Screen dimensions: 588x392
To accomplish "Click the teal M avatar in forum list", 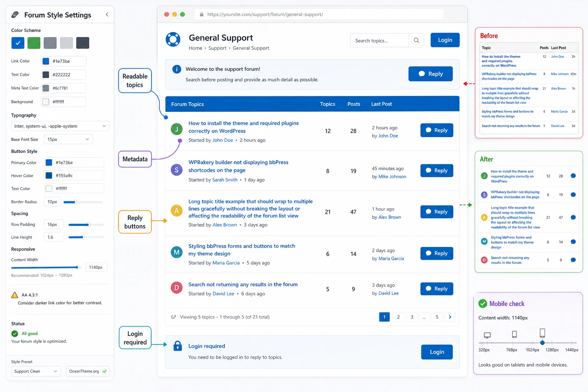I will click(176, 252).
